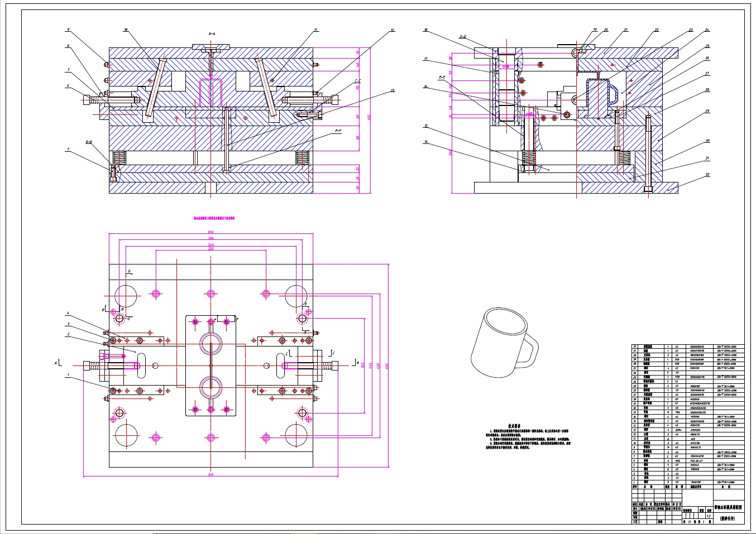
Task: Click callout number 11 in the A-A view
Action: [315, 30]
